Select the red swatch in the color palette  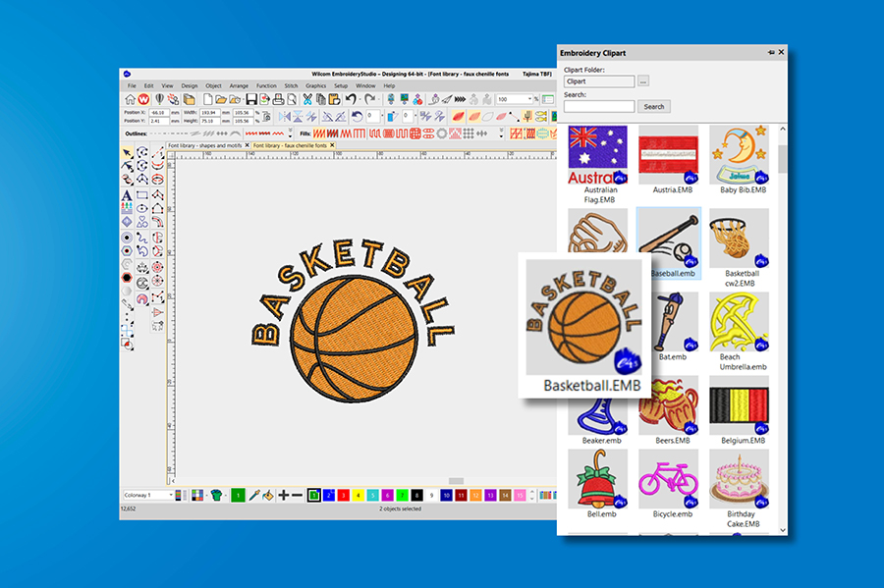click(343, 497)
